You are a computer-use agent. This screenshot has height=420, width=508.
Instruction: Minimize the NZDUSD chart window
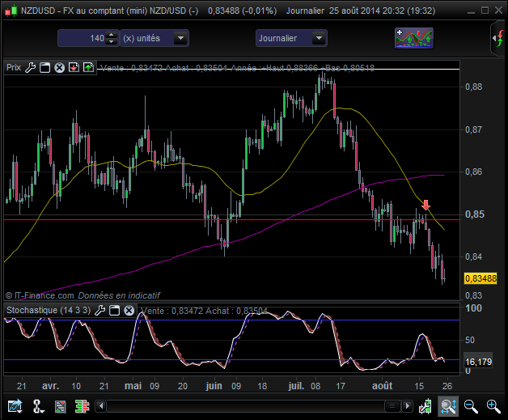[471, 11]
